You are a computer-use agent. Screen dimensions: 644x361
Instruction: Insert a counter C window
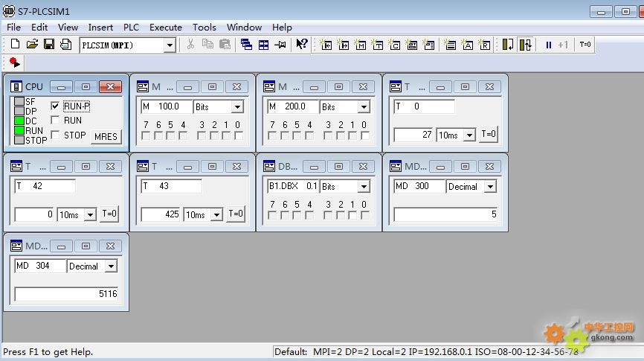(x=395, y=45)
